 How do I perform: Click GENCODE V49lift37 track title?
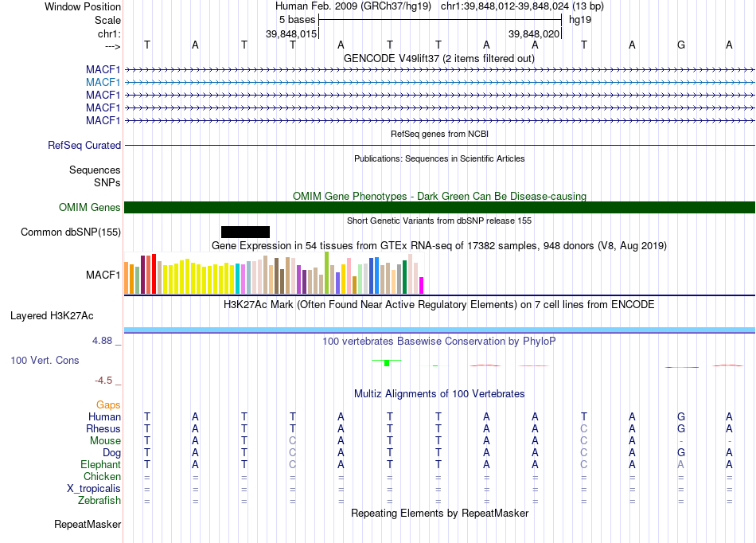(439, 58)
